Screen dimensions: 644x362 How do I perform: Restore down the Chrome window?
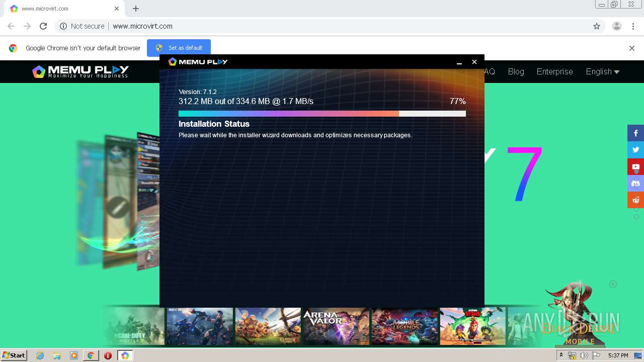(614, 5)
